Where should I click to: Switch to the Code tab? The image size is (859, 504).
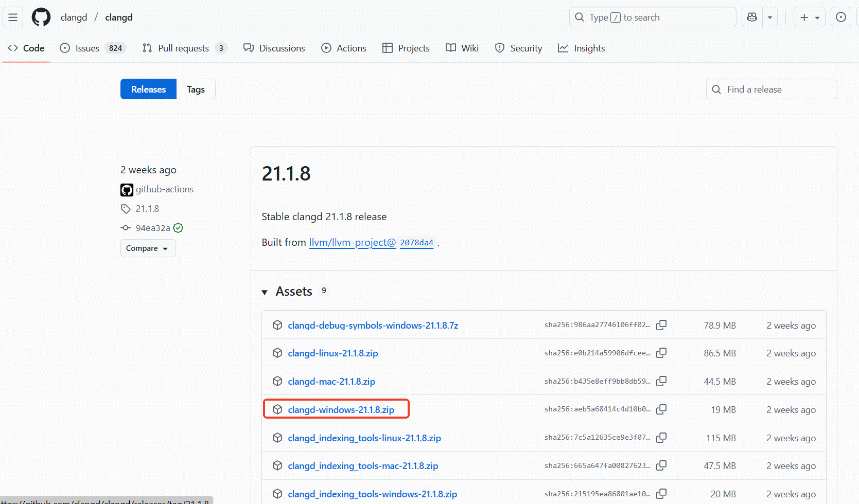pos(26,48)
